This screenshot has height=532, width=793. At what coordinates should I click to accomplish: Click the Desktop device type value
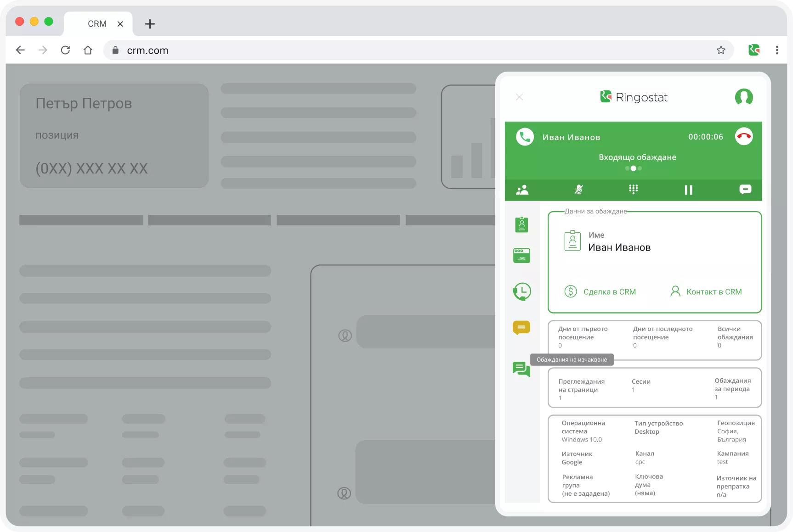pos(647,431)
